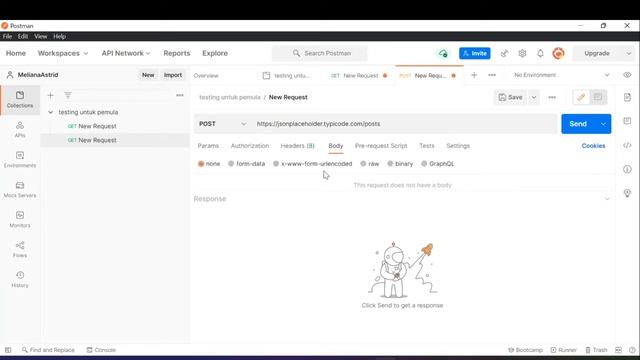Switch to the Pre-request Script tab
Image resolution: width=640 pixels, height=360 pixels.
tap(381, 146)
